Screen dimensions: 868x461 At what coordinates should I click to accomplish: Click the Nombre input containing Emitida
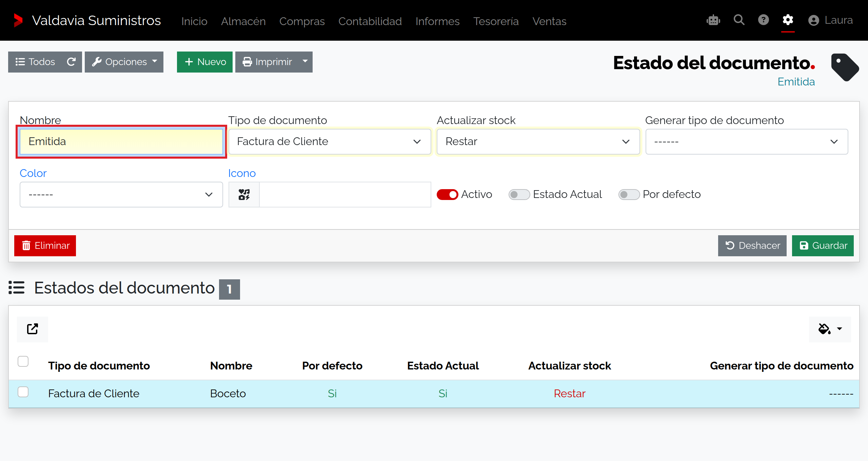(x=121, y=142)
